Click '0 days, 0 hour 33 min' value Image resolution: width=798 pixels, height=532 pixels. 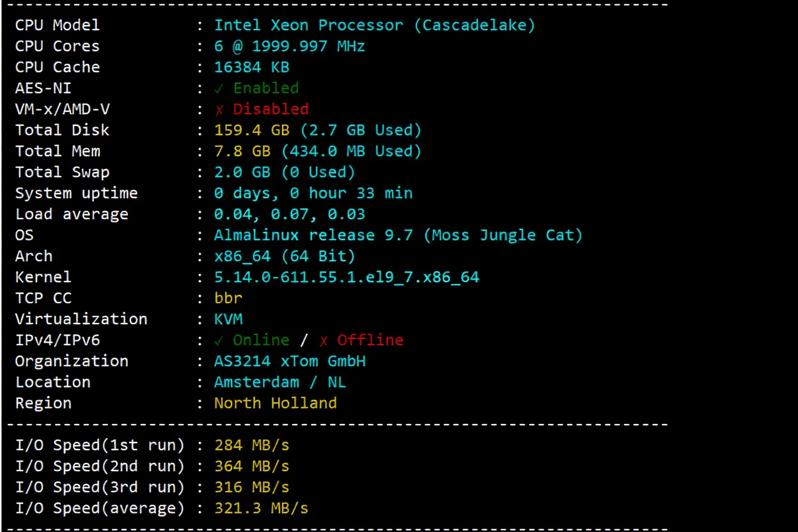point(313,193)
